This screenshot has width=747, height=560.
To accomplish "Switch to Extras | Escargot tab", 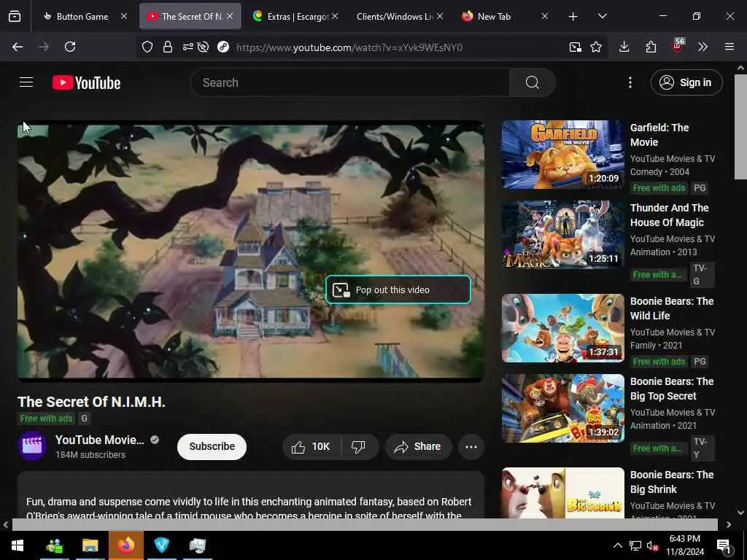I will point(293,17).
